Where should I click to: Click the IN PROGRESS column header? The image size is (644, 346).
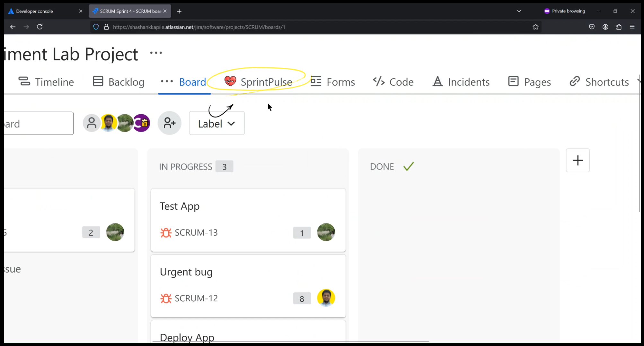pos(185,167)
